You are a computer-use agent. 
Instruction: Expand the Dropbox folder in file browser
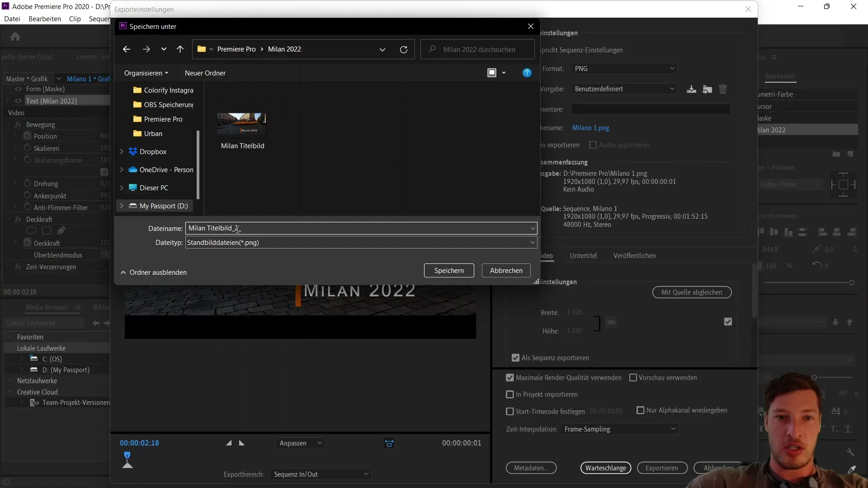(x=122, y=151)
